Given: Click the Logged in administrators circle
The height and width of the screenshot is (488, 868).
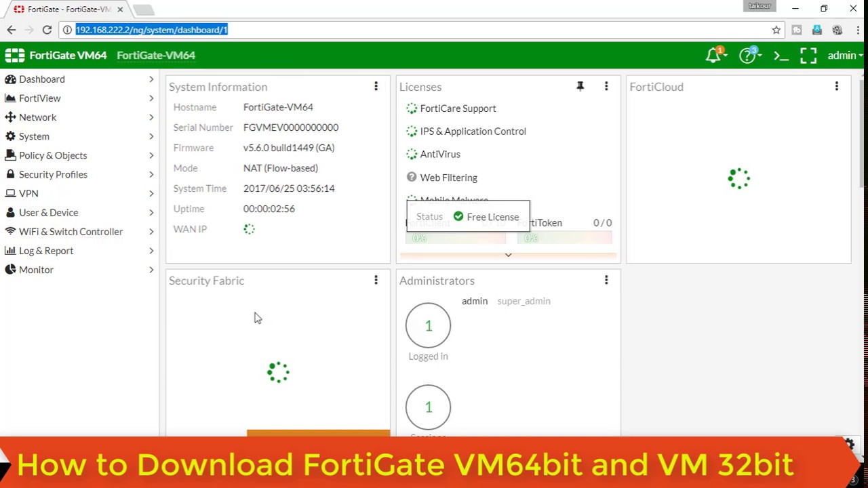Looking at the screenshot, I should pos(428,325).
